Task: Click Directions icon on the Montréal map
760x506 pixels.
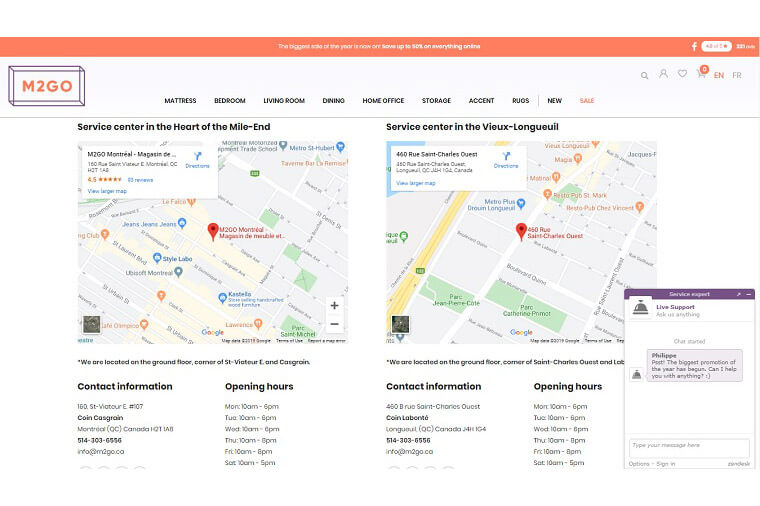Action: tap(197, 158)
